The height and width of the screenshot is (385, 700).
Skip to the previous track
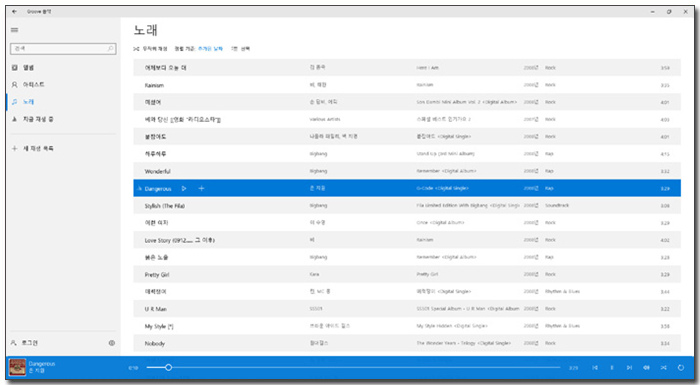(x=595, y=368)
